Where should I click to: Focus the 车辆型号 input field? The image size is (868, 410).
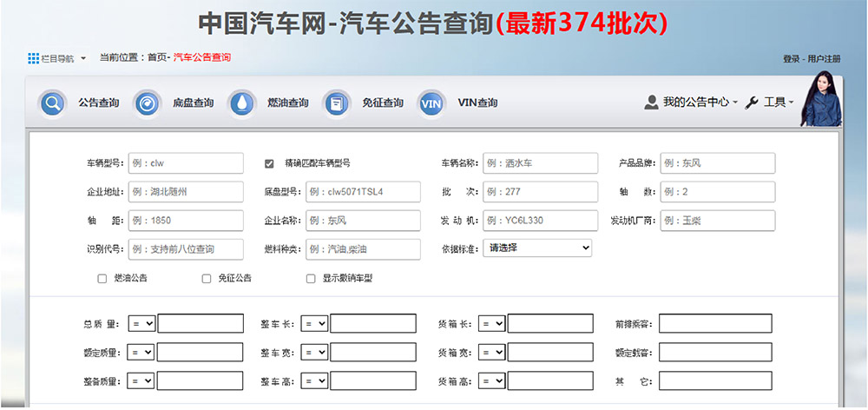pyautogui.click(x=186, y=163)
